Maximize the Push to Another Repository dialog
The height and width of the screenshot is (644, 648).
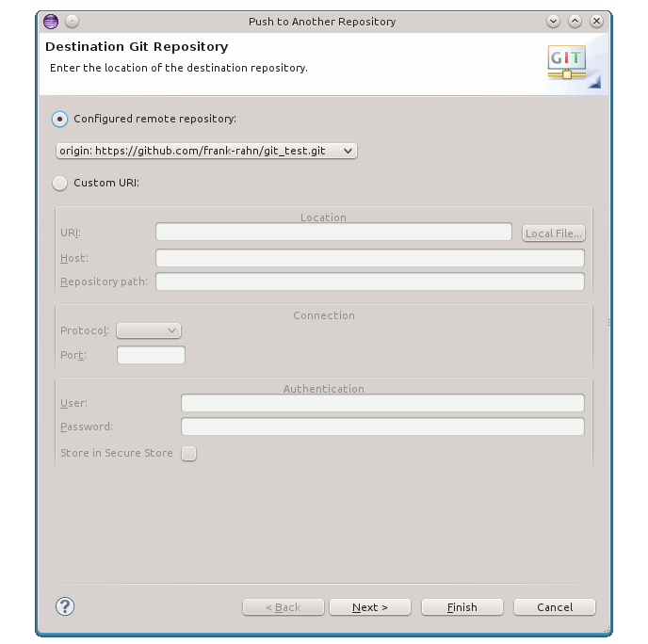pos(575,21)
